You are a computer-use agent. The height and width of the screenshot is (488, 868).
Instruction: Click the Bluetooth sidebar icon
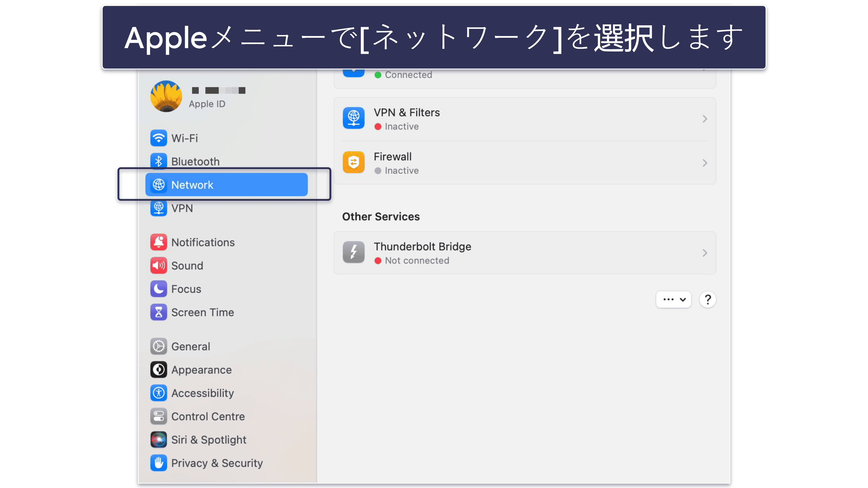tap(158, 161)
